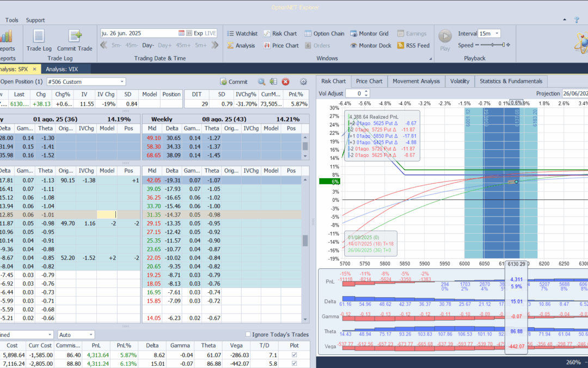Close the Analysis: SPX tab
Viewport: 588px width, 368px height.
(34, 69)
